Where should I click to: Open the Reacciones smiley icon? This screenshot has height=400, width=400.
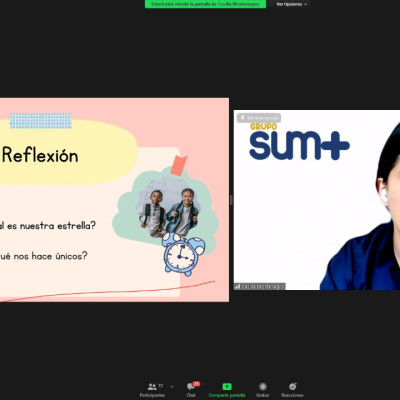pyautogui.click(x=293, y=386)
